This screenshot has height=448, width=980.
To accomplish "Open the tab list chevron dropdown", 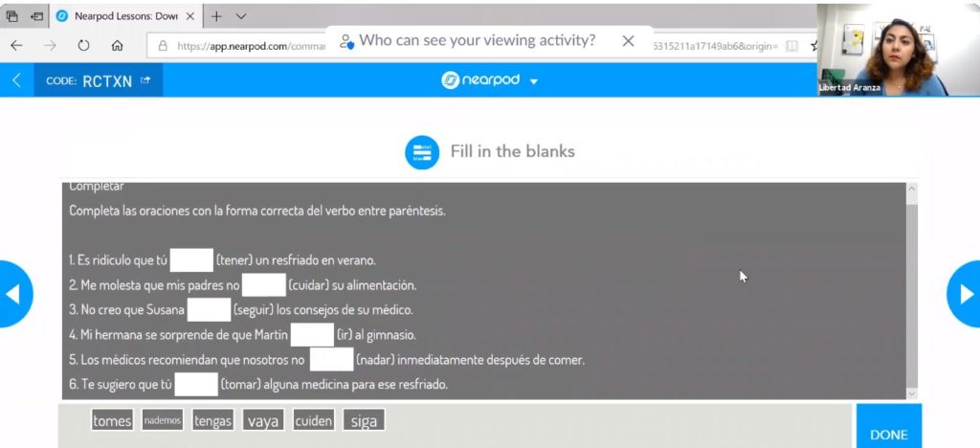I will (241, 17).
